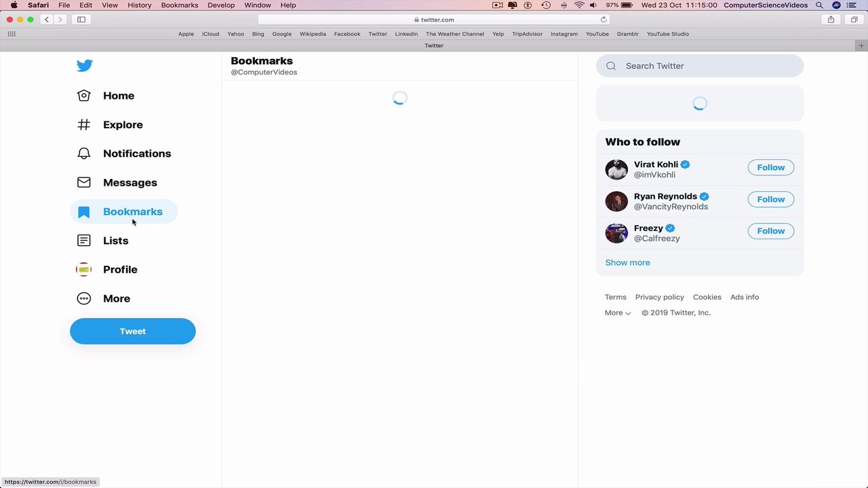Screen dimensions: 868x488
Task: Open The Weather Channel bookmark
Action: click(x=455, y=34)
